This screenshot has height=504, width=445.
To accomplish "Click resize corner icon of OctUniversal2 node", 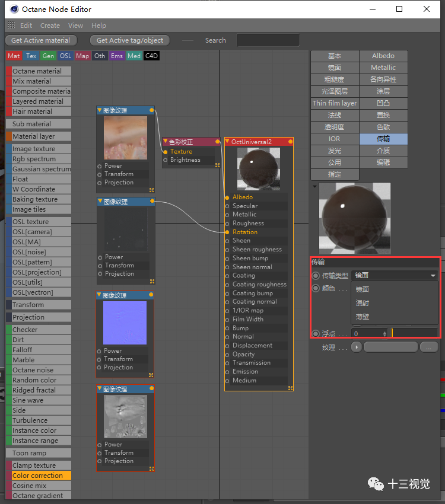I will [x=290, y=388].
